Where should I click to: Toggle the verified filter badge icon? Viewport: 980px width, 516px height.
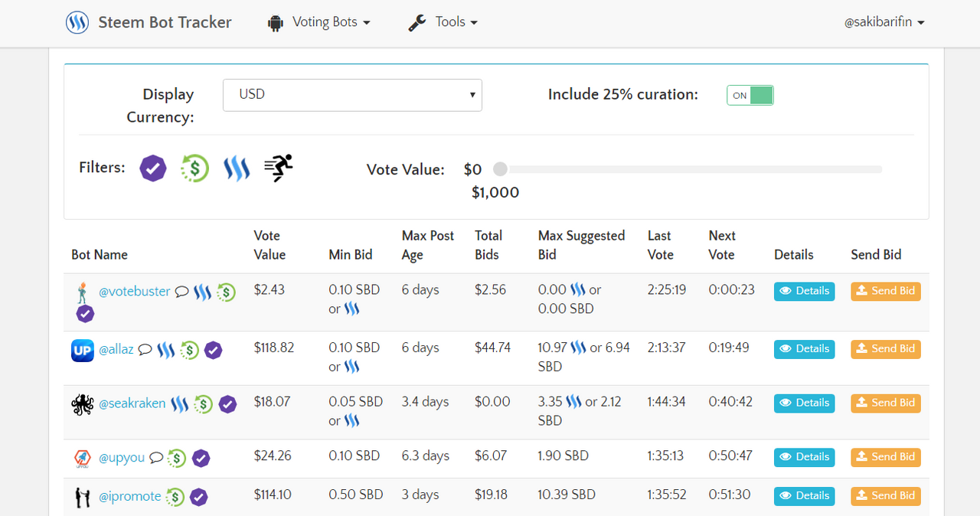coord(152,168)
